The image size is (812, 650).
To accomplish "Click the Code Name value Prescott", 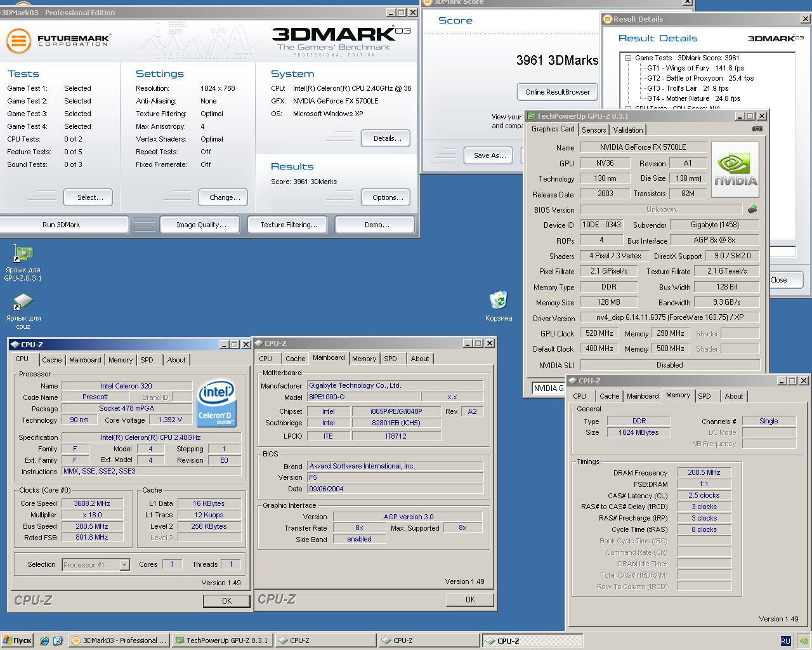I will (x=95, y=397).
